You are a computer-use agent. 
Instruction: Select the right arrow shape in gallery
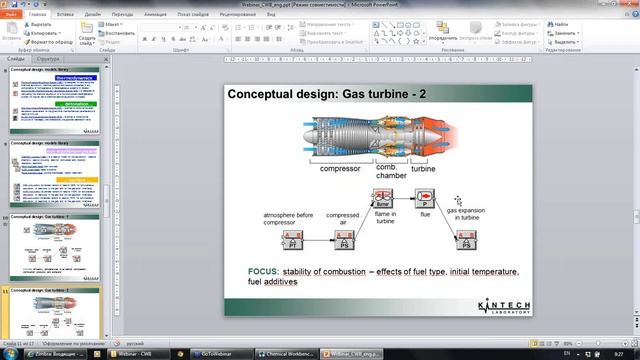[x=400, y=33]
